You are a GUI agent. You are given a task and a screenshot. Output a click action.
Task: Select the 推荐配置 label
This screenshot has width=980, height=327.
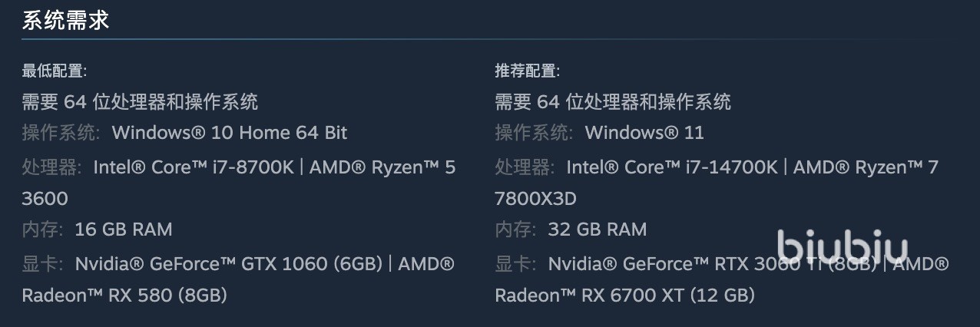(x=527, y=71)
